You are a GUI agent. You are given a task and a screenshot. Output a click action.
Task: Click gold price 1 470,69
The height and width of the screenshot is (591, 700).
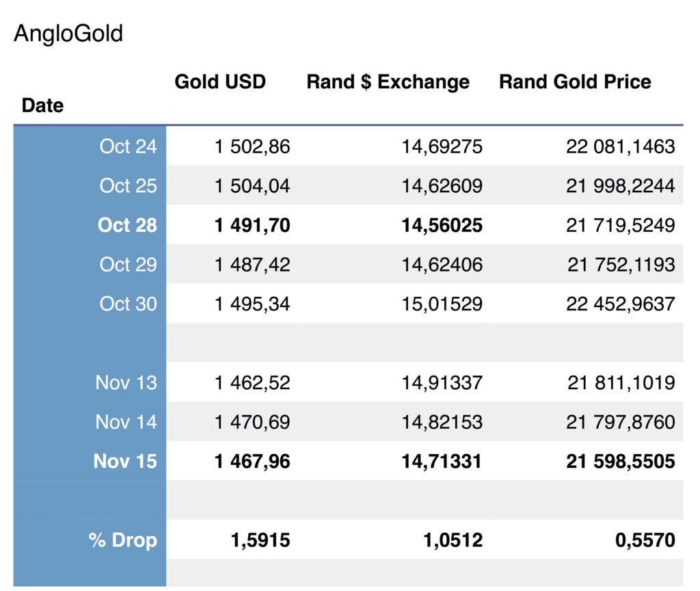(x=252, y=422)
